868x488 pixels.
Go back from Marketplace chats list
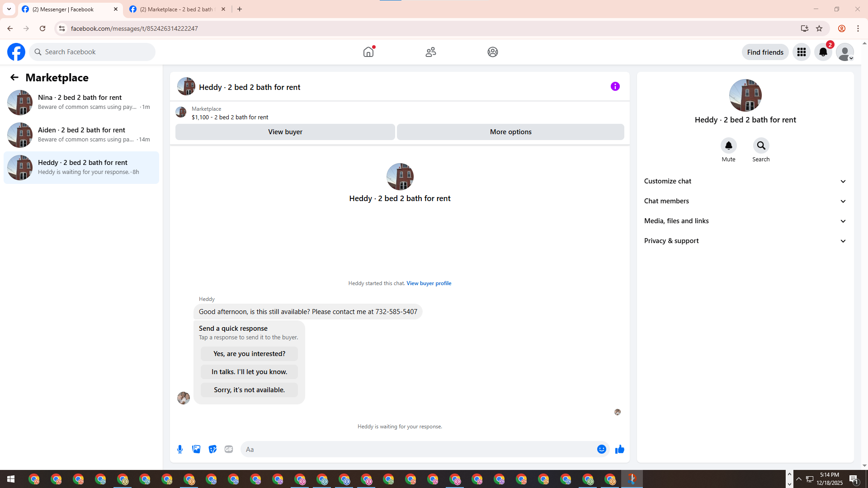click(x=14, y=77)
